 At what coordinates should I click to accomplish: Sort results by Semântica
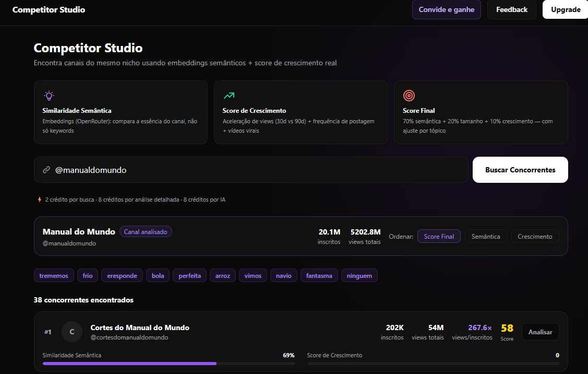[x=485, y=237]
